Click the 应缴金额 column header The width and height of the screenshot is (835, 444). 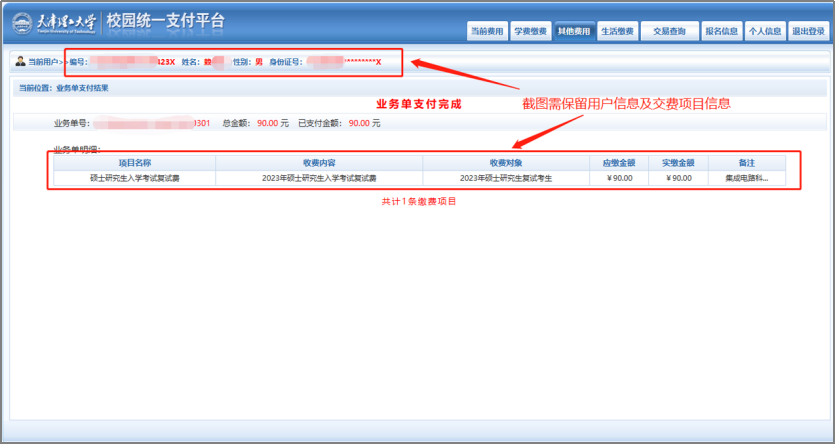[619, 162]
